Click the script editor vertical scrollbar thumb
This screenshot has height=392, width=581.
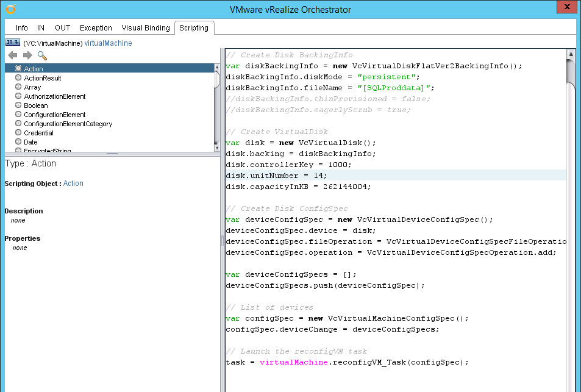tap(571, 71)
